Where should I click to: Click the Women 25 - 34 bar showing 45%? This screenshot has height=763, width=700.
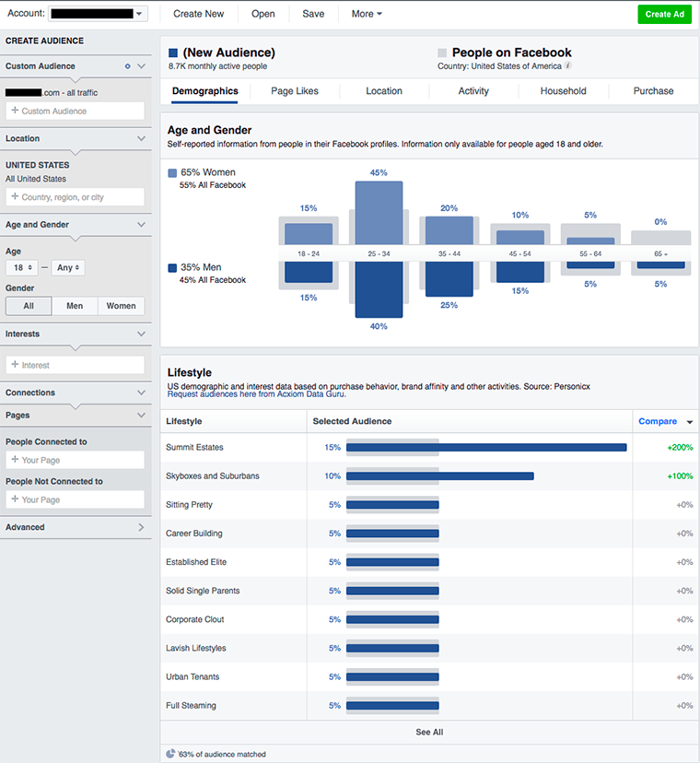(x=379, y=213)
